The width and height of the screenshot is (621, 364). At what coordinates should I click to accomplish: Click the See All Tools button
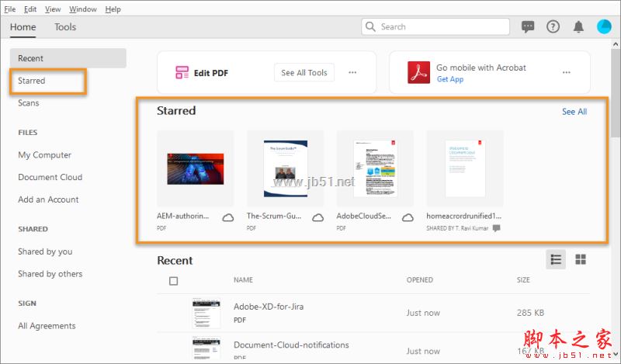click(x=304, y=72)
